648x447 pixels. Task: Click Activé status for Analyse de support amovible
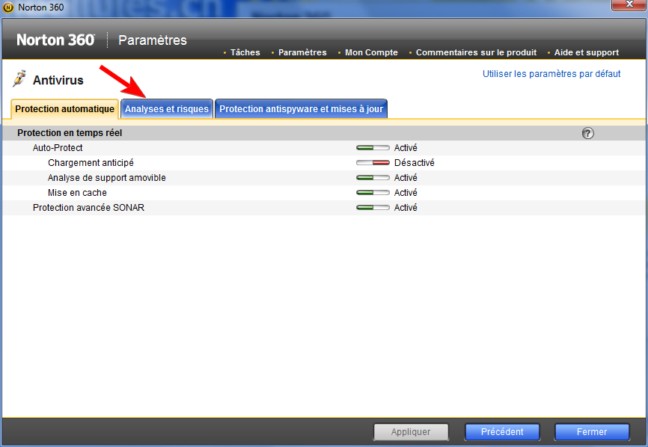point(405,178)
